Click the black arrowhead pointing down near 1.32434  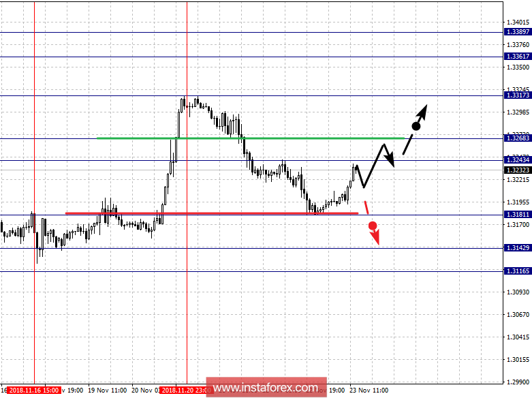[x=390, y=162]
